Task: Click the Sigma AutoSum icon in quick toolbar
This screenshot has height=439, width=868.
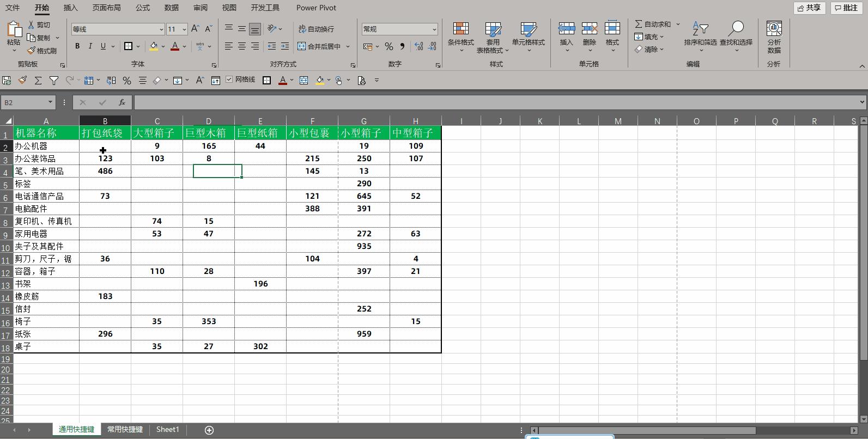Action: tap(38, 81)
